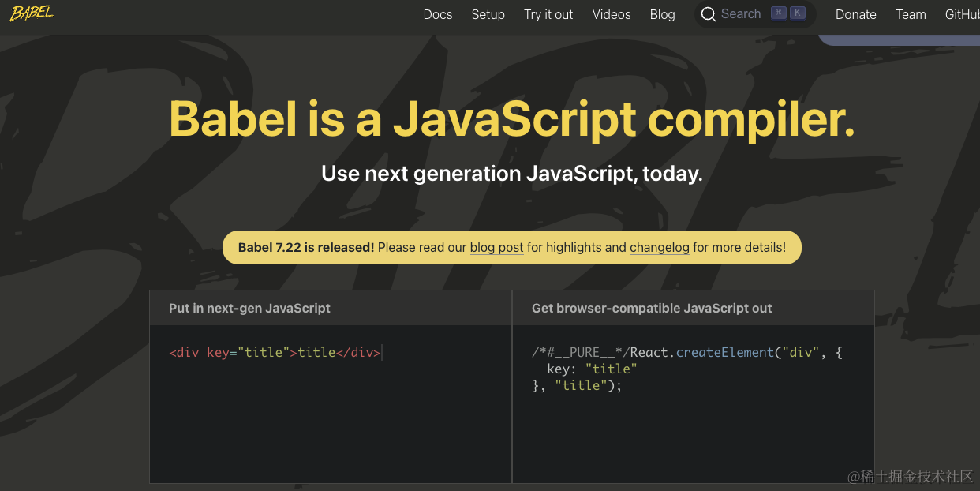Open the Team page
The width and height of the screenshot is (980, 491).
pyautogui.click(x=911, y=14)
